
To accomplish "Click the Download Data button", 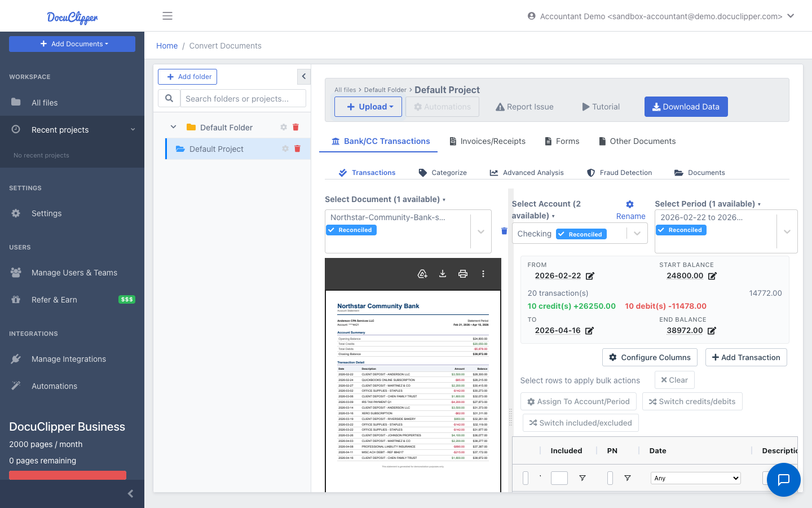I will click(686, 107).
